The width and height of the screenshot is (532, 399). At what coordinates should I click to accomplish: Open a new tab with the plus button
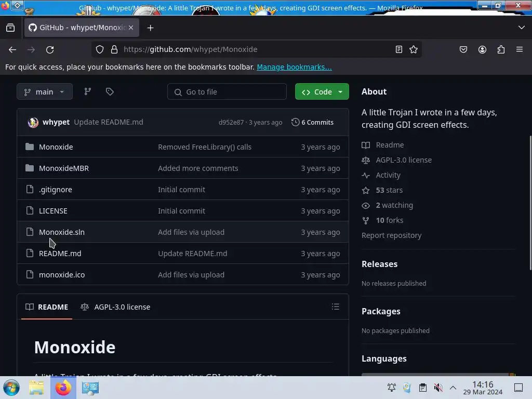tap(150, 28)
